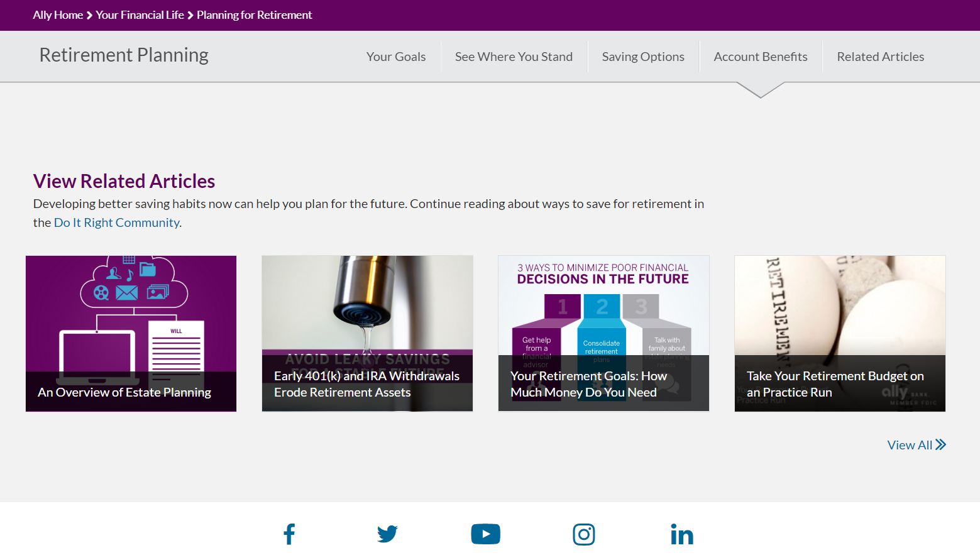Select the Saving Options tab
This screenshot has height=560, width=980.
coord(643,57)
